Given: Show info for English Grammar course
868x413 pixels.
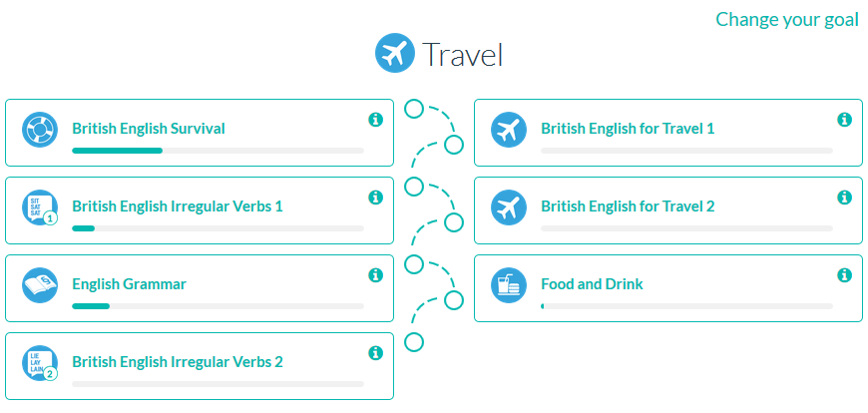Looking at the screenshot, I should [376, 274].
